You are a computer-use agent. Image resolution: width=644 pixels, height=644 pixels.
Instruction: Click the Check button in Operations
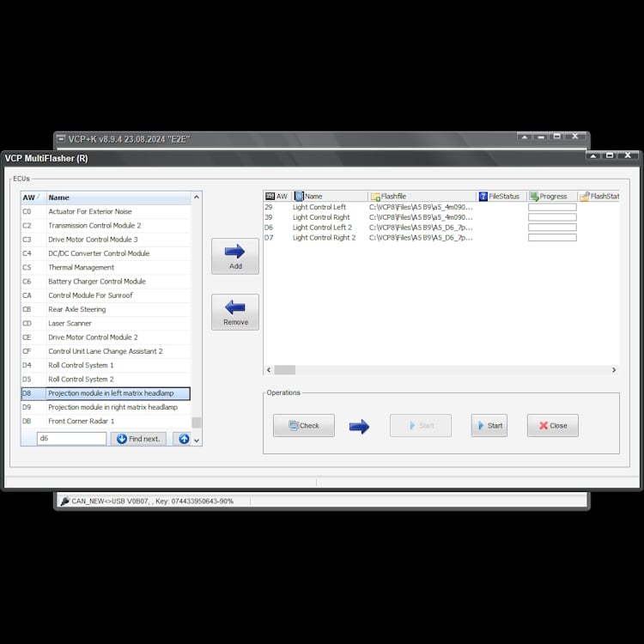coord(303,426)
